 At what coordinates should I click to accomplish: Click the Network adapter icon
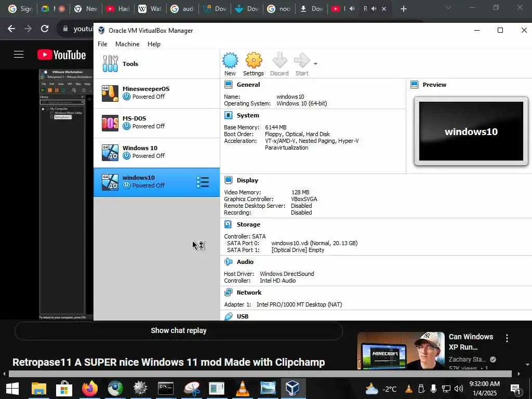click(x=229, y=292)
